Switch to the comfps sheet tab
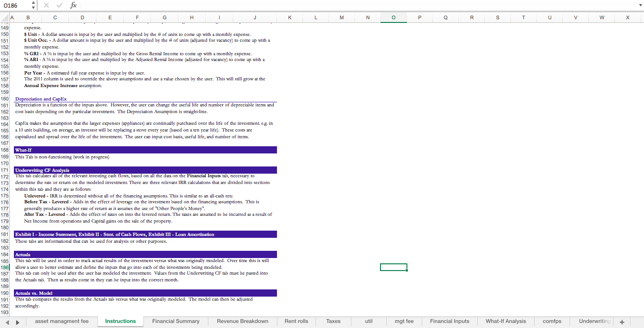The width and height of the screenshot is (644, 328). pos(552,321)
